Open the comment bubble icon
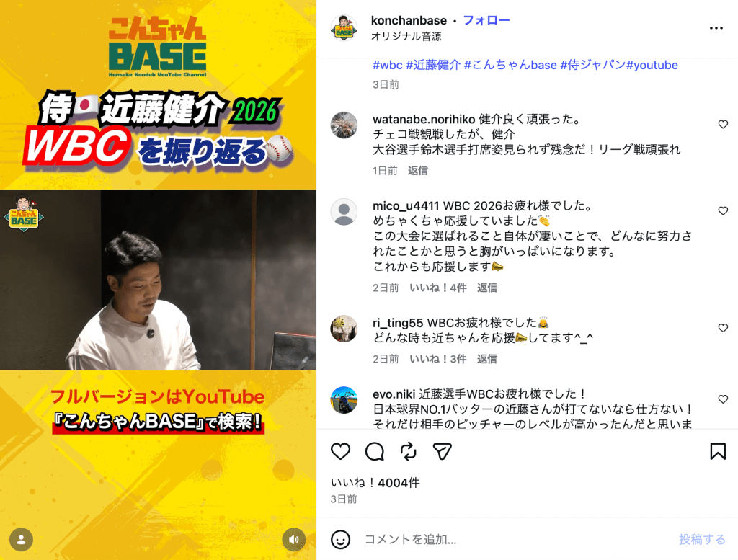738x560 pixels. click(375, 451)
